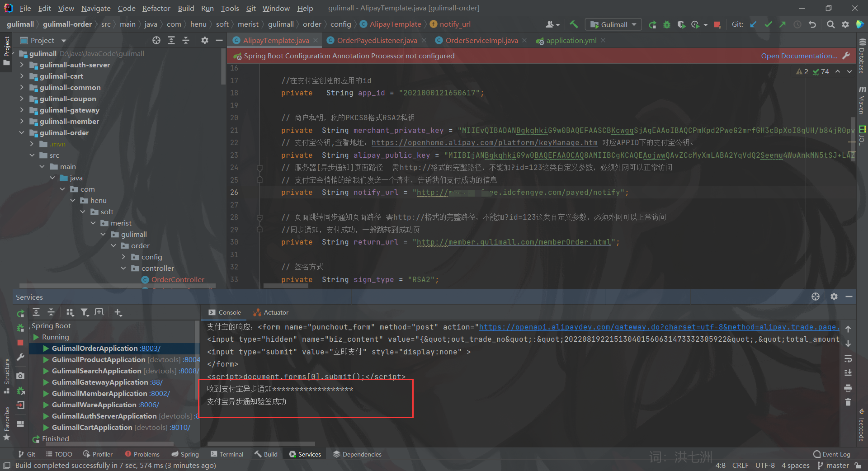This screenshot has height=471, width=868.
Task: Open Maven tool window on right edge
Action: [862, 100]
